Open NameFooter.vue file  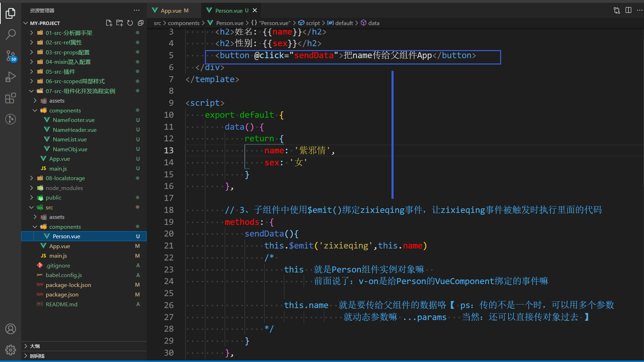point(84,120)
